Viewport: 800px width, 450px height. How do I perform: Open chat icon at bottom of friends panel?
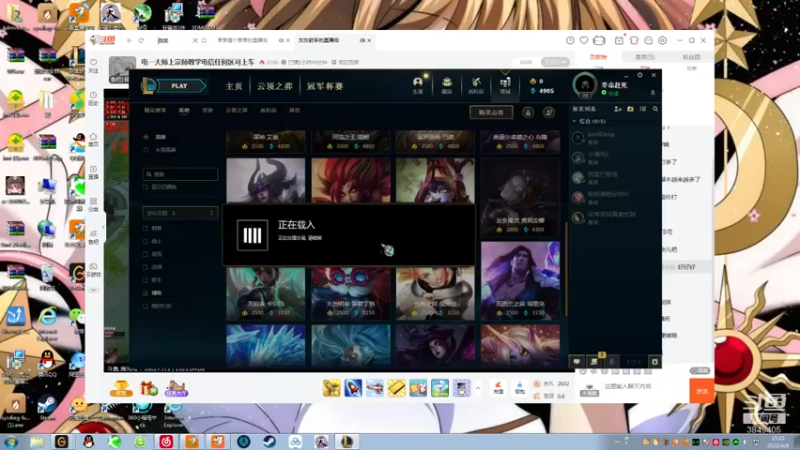tap(577, 361)
